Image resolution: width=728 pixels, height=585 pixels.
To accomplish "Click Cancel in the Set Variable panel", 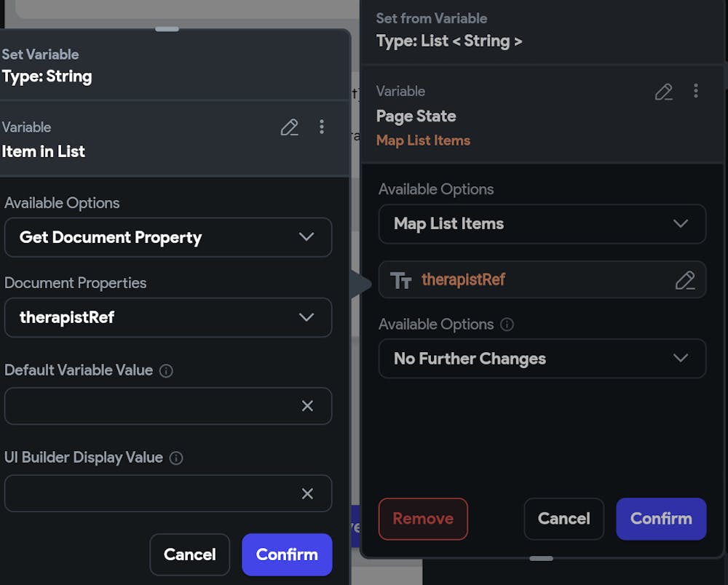I will (x=189, y=554).
